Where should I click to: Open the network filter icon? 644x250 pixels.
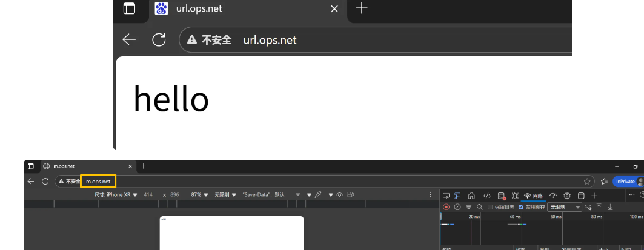[x=468, y=207]
